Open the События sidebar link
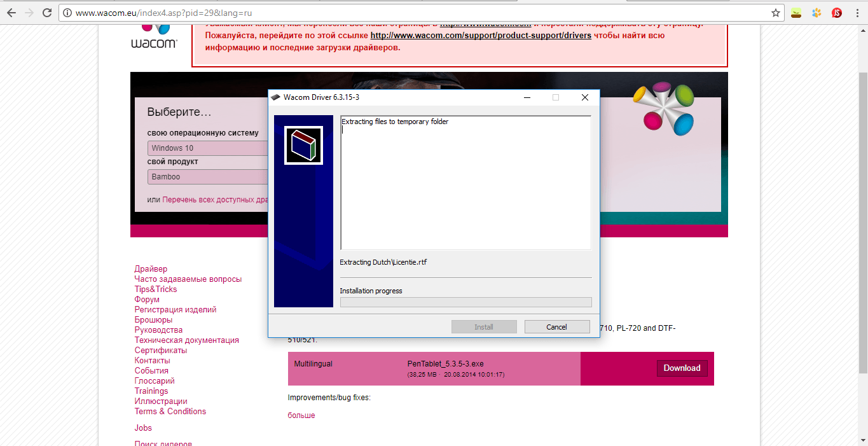This screenshot has height=446, width=868. 151,371
